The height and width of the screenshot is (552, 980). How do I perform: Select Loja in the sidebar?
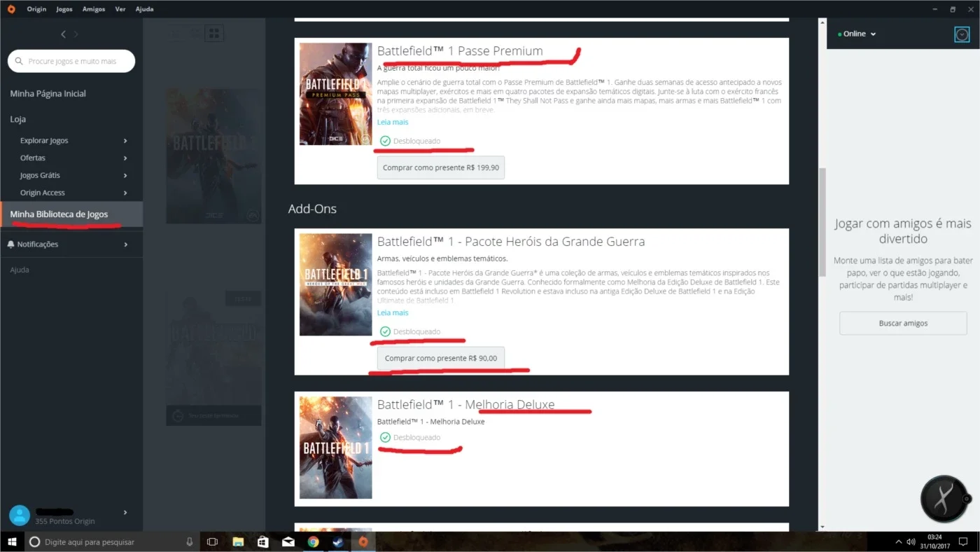click(x=18, y=119)
